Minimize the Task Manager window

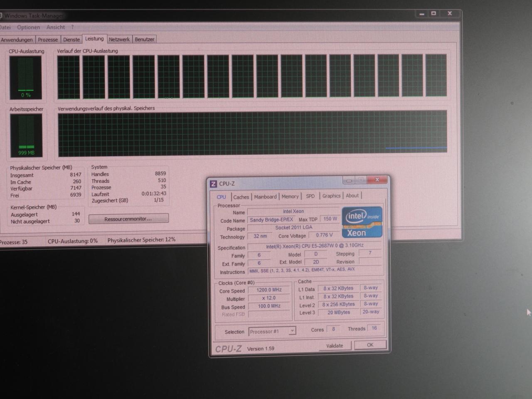[x=422, y=14]
